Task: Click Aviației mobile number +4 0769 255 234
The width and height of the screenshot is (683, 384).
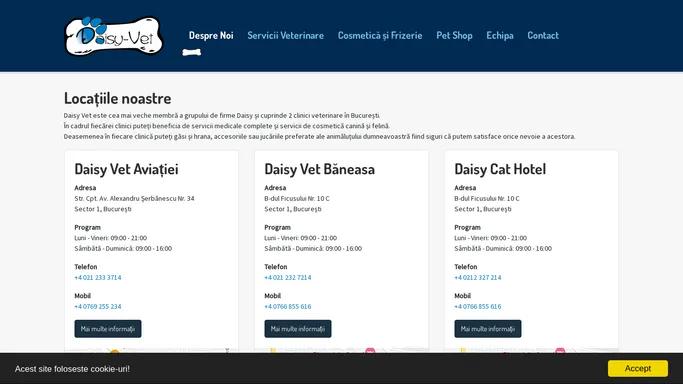Action: 98,307
